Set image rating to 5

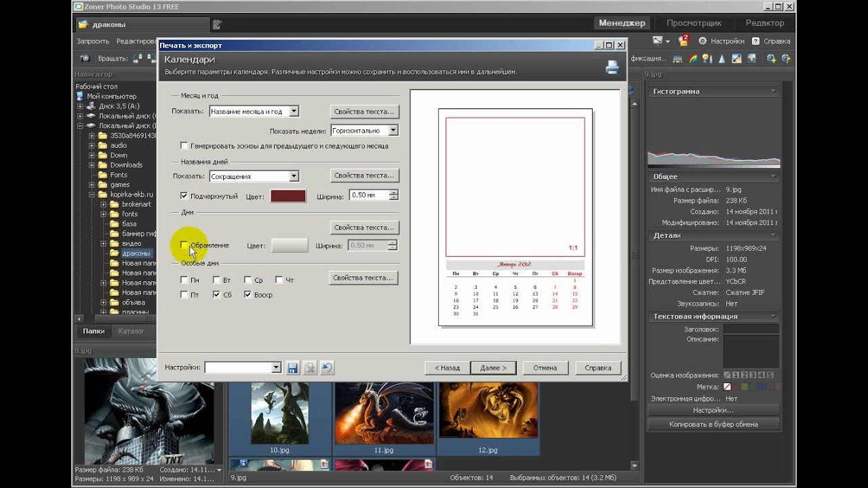769,375
